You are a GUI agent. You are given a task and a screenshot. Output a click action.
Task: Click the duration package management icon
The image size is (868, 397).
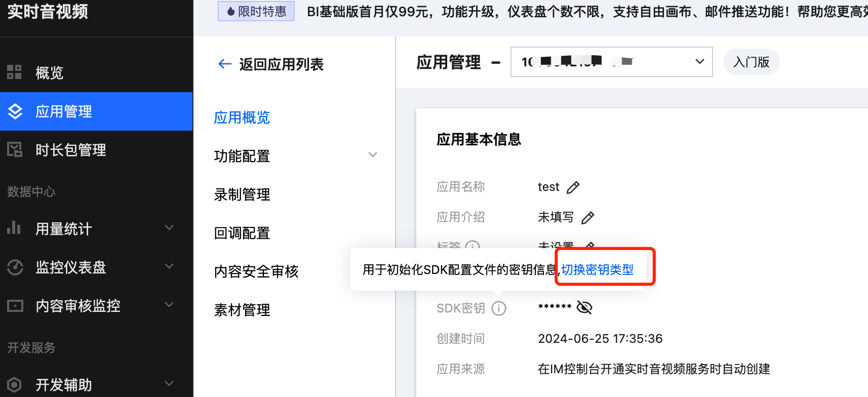(15, 150)
